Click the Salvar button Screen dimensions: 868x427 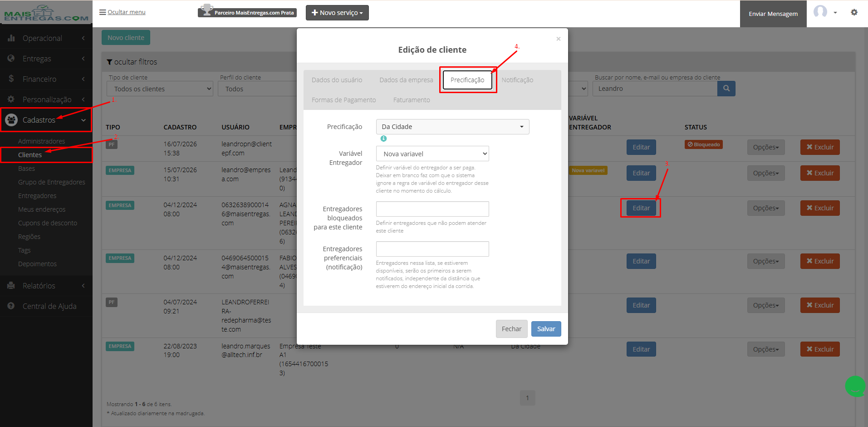(546, 329)
